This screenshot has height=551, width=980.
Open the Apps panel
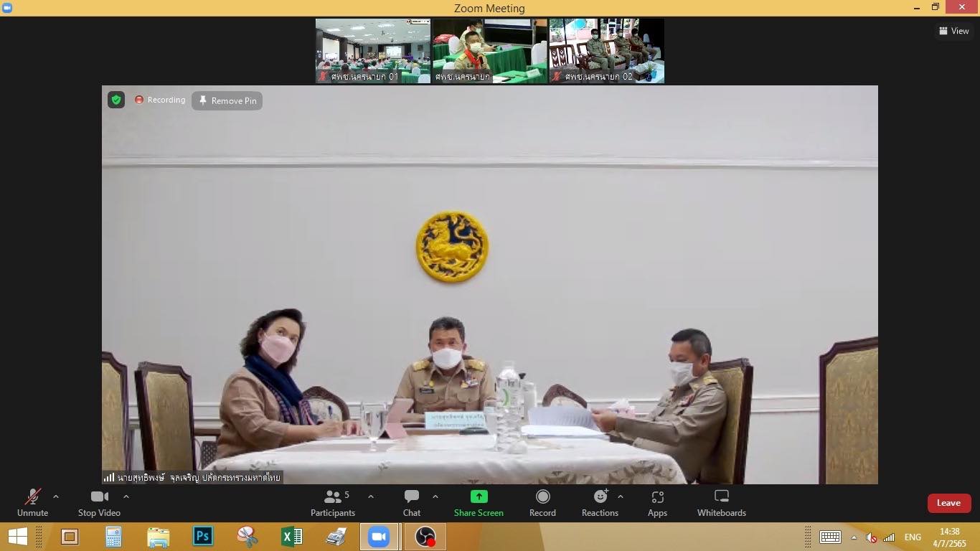[x=657, y=502]
